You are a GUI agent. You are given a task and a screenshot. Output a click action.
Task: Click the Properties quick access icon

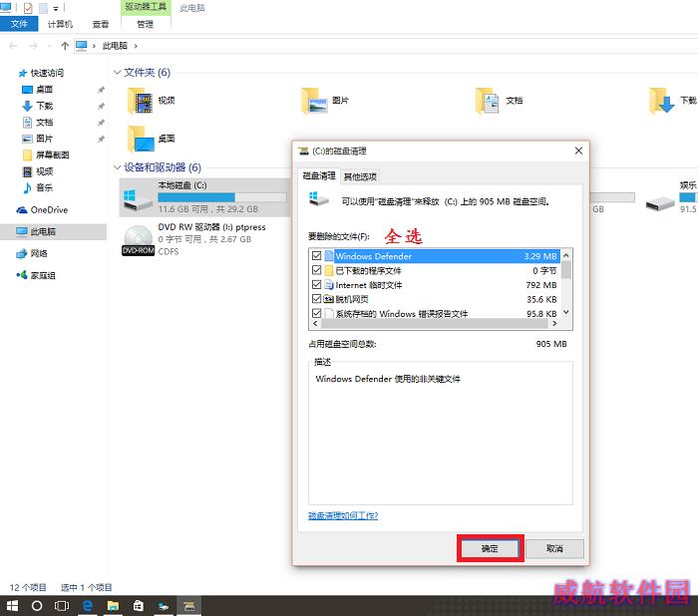click(28, 8)
